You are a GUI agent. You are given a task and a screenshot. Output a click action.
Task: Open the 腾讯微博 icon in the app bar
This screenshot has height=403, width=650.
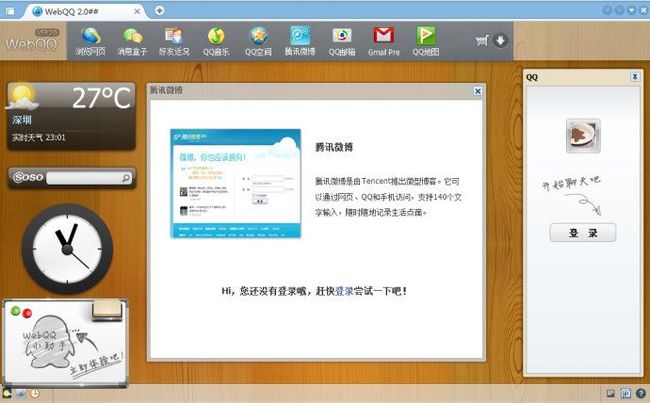pyautogui.click(x=300, y=41)
